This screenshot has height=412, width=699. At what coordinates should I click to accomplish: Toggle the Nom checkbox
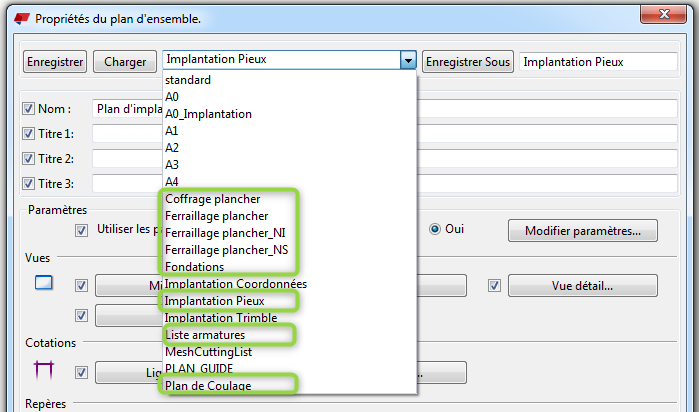coord(28,108)
